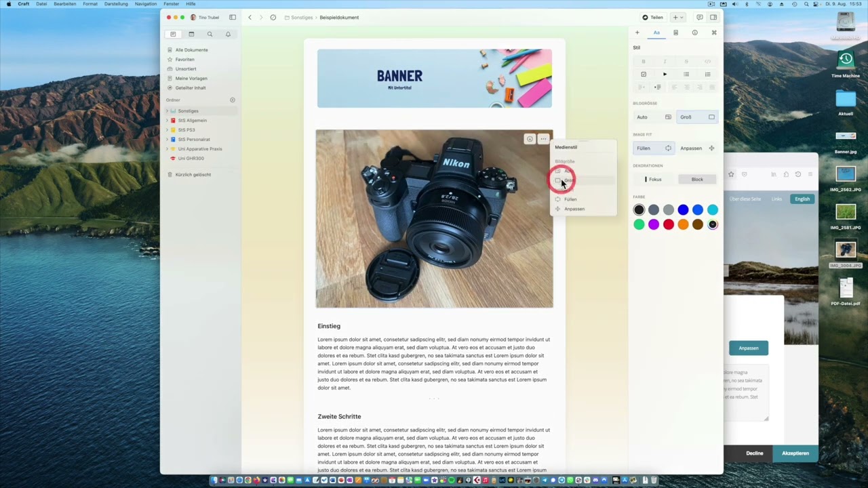Screen dimensions: 868x488
Task: Open the Navigation menu
Action: pyautogui.click(x=146, y=4)
